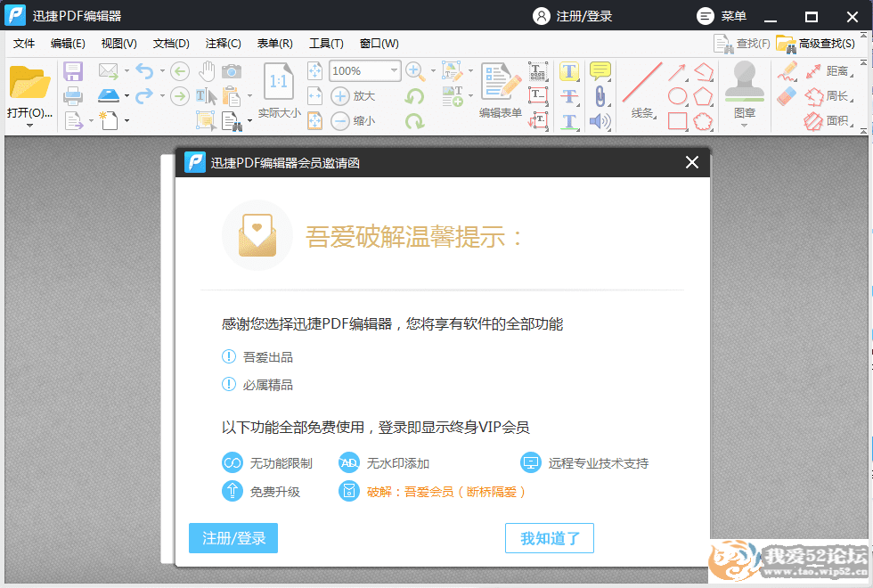Viewport: 873px width, 588px height.
Task: Click the 查找(F) find button
Action: [741, 44]
